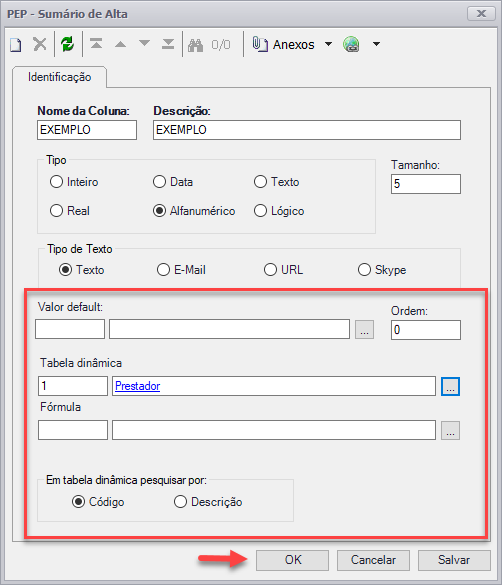
Task: Select the Alfanumérico radio button
Action: pyautogui.click(x=159, y=211)
